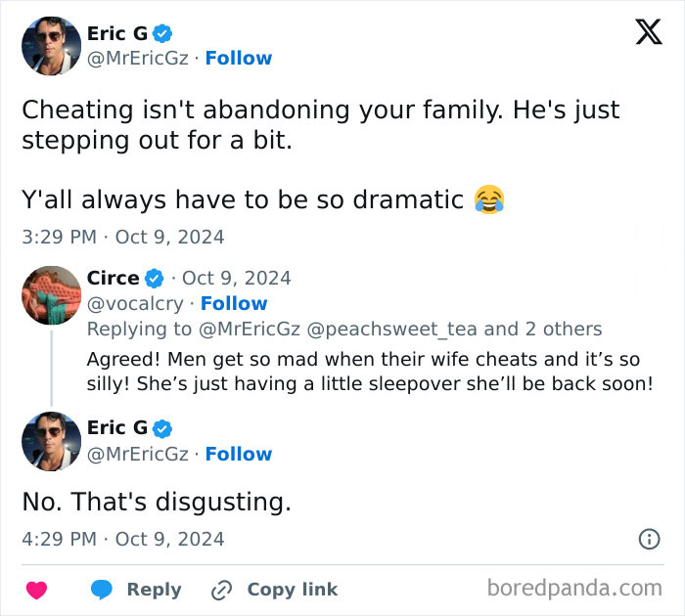
Task: Click the blue reply bubble icon
Action: (x=102, y=590)
